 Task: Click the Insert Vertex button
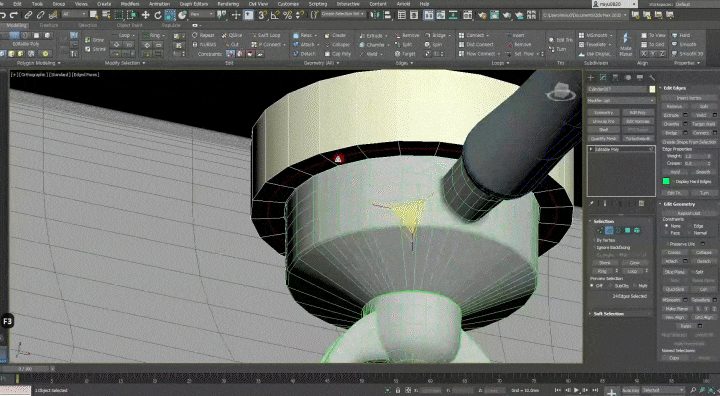(689, 97)
